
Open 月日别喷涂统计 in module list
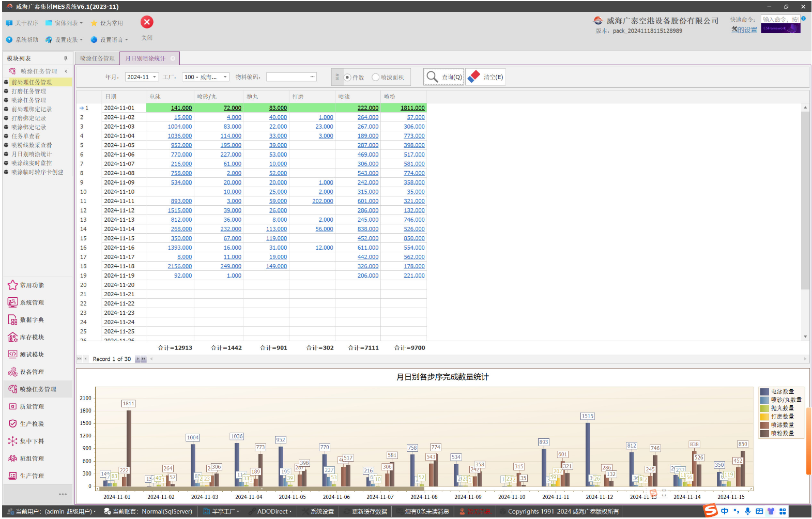pos(32,154)
